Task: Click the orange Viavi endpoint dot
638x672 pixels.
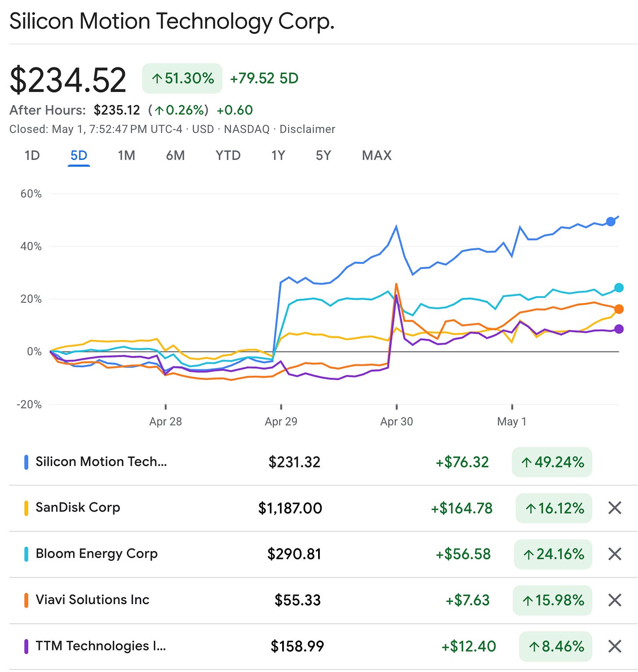Action: coord(619,309)
